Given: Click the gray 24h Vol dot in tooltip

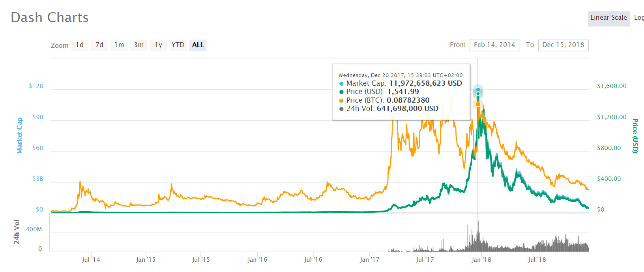Looking at the screenshot, I should point(341,109).
